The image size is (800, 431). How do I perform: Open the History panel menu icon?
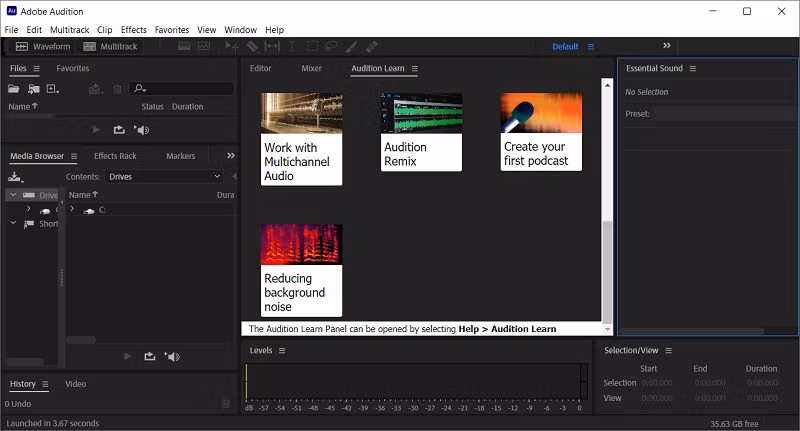[45, 384]
